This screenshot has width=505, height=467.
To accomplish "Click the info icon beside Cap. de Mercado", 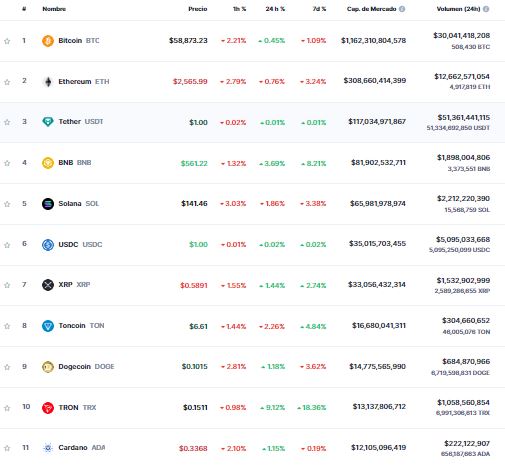I will [x=402, y=9].
